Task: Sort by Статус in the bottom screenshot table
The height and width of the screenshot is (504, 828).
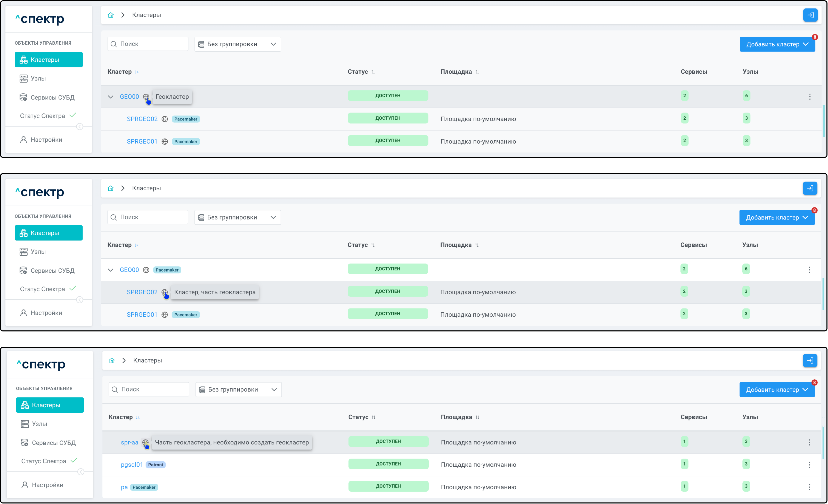Action: coord(373,417)
